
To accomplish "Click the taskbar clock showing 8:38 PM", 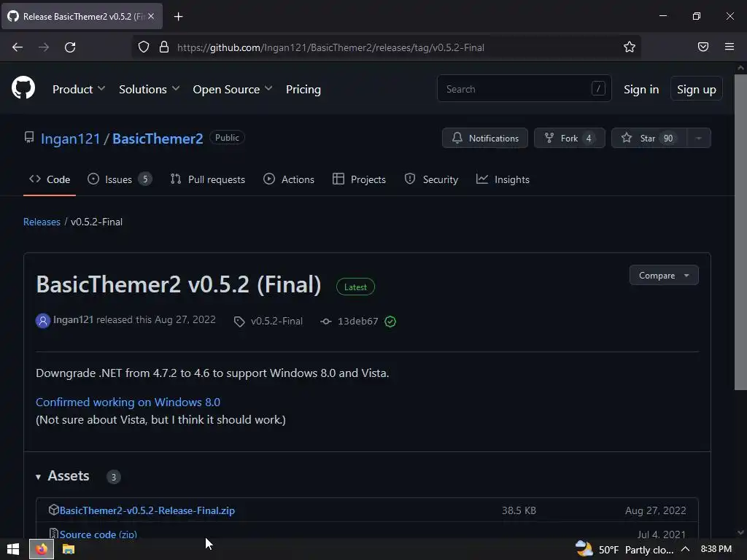I will 716,549.
